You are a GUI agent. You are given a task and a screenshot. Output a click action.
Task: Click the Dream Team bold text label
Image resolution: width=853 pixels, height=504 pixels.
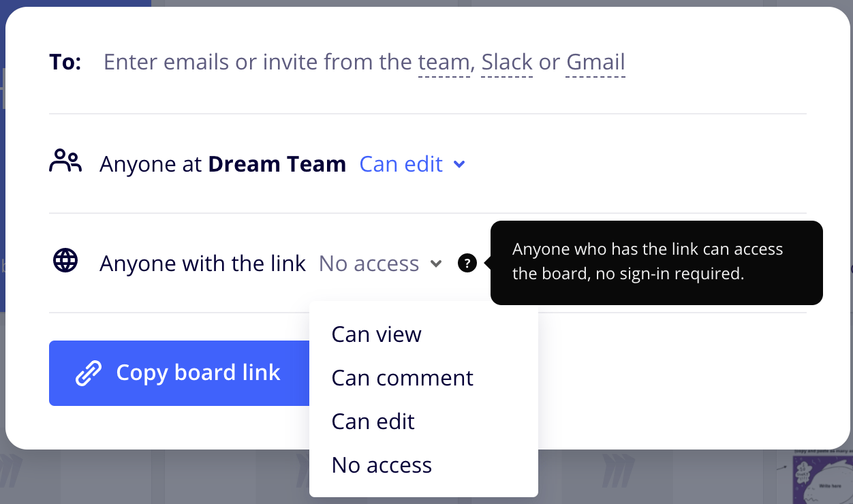[x=277, y=163]
